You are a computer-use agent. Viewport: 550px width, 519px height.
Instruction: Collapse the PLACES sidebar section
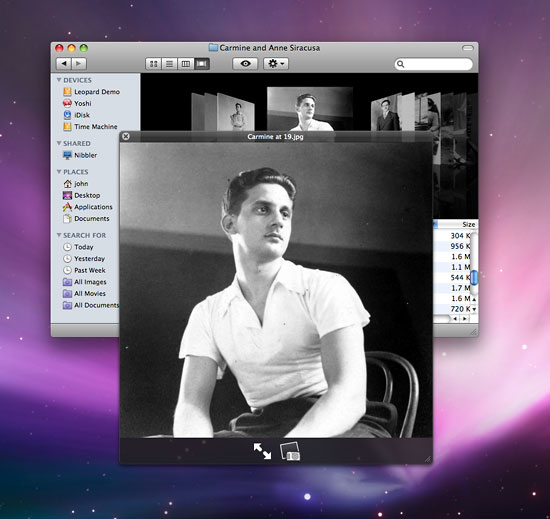coord(59,171)
